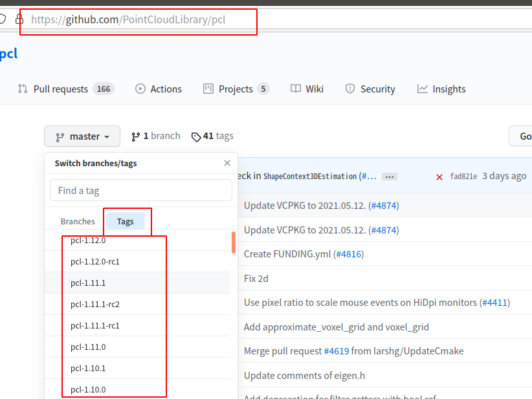Select tag pcl-1.10.1

(137, 368)
